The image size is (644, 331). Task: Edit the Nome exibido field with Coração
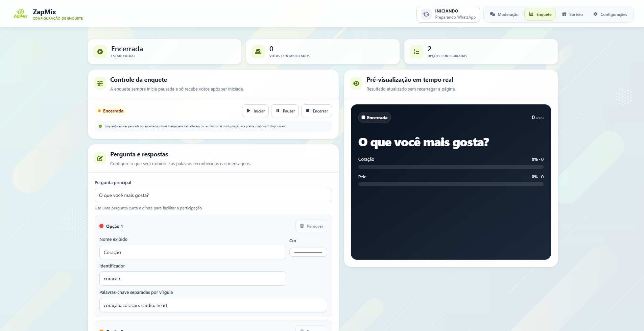click(x=193, y=252)
